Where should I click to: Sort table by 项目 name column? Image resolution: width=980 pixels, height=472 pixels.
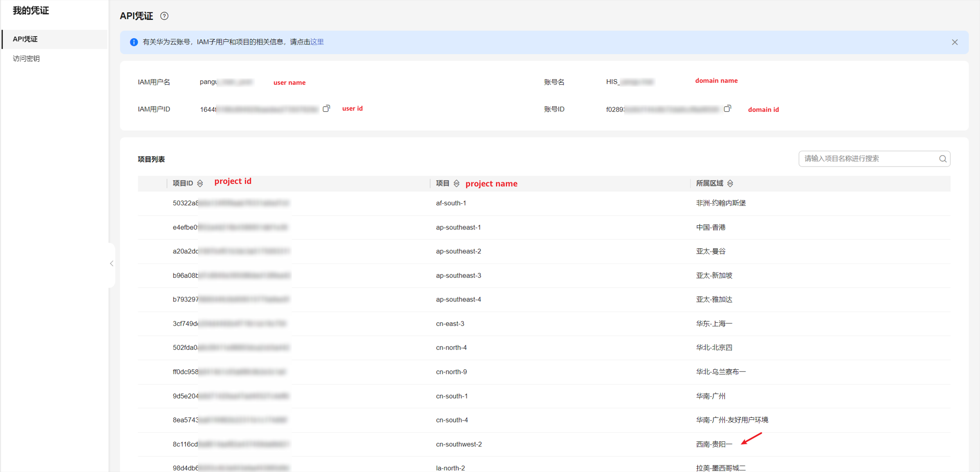tap(457, 183)
